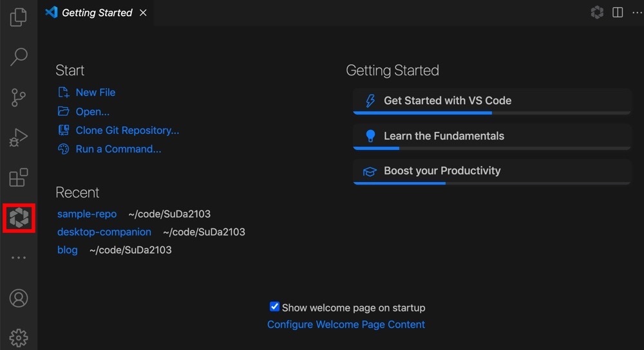Open the Source Control view
The image size is (644, 350).
[19, 97]
